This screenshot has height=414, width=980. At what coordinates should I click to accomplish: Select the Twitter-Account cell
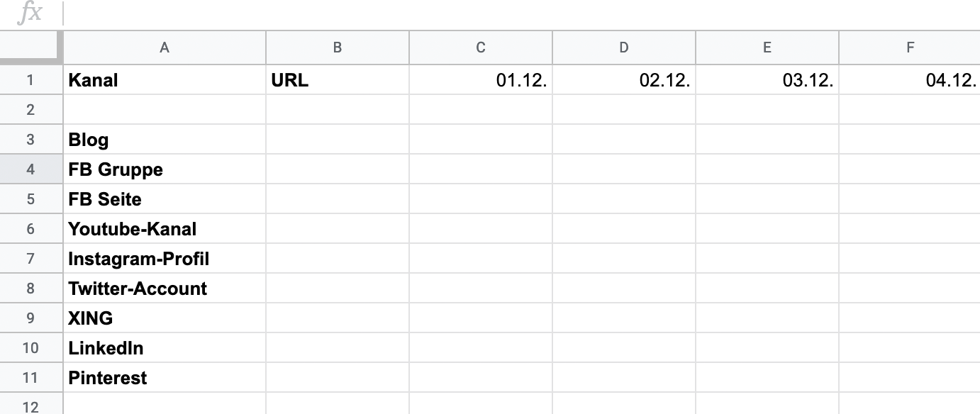click(165, 289)
